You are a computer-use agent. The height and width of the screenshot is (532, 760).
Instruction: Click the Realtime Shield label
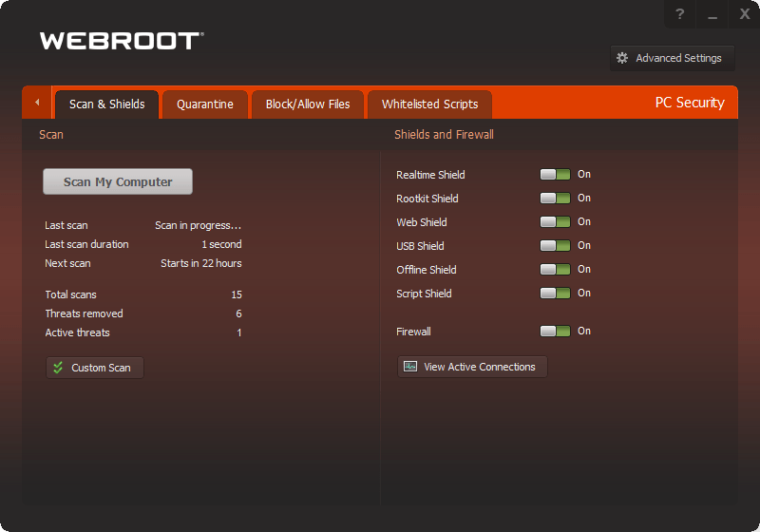pos(430,175)
